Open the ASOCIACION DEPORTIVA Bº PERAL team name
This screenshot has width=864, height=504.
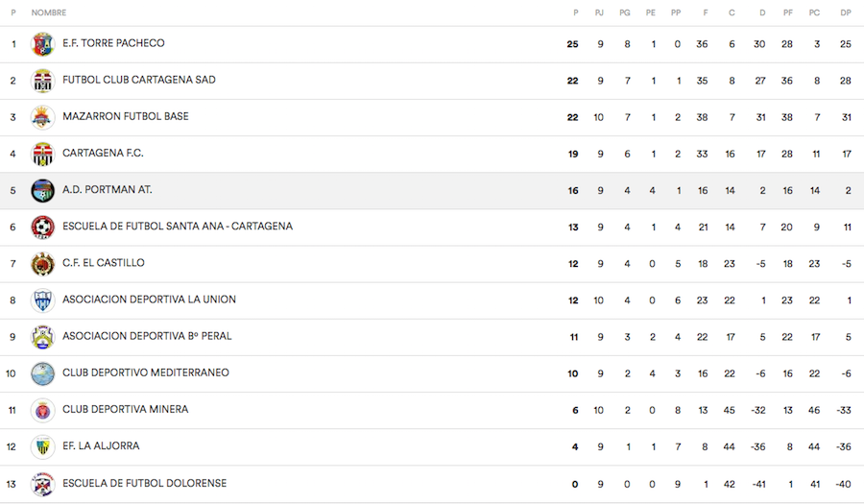pos(147,336)
